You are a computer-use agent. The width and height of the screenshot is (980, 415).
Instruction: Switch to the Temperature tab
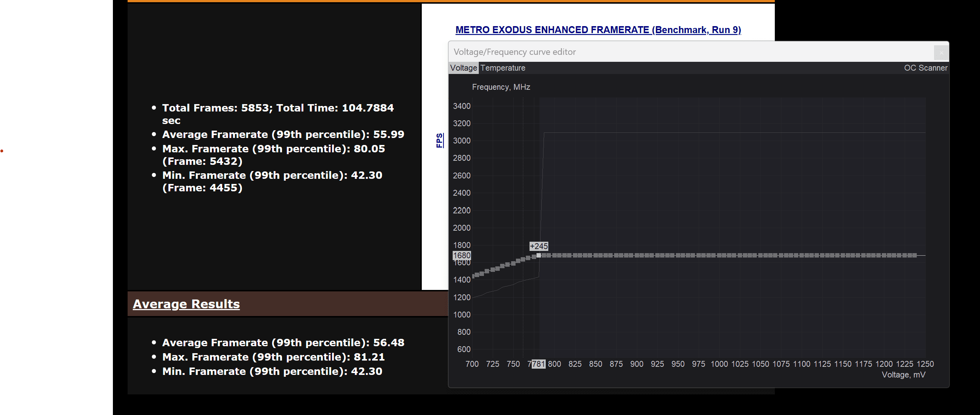tap(503, 68)
